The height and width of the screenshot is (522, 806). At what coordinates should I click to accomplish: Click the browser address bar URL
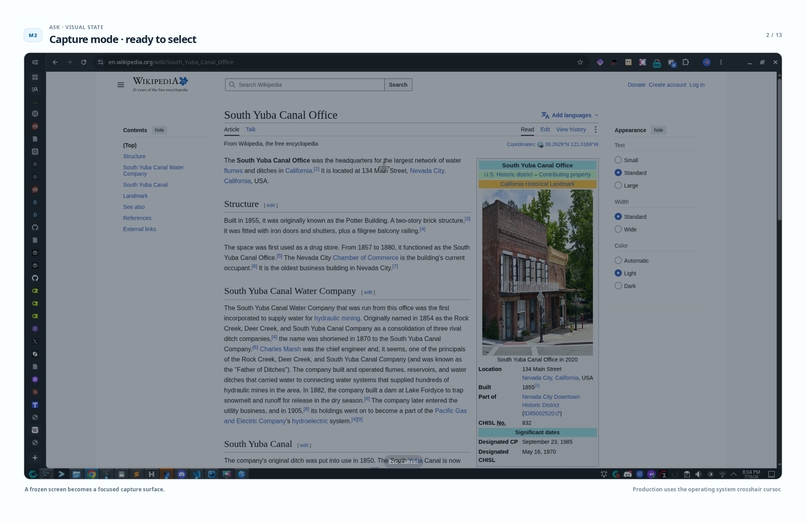(171, 62)
